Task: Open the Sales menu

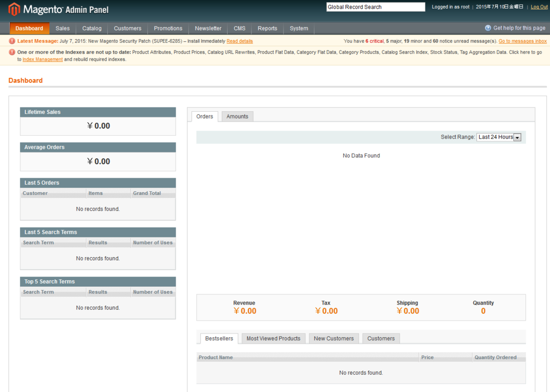Action: coord(62,28)
